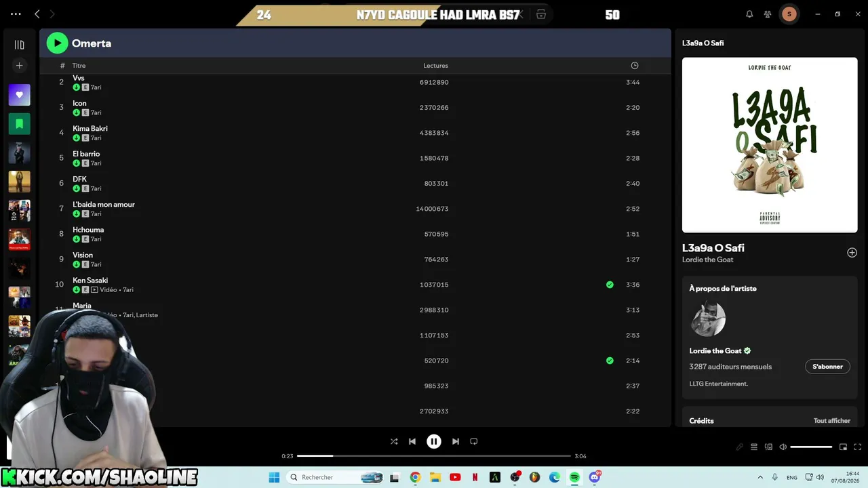Show hidden system tray icons
The width and height of the screenshot is (868, 488).
click(x=760, y=477)
